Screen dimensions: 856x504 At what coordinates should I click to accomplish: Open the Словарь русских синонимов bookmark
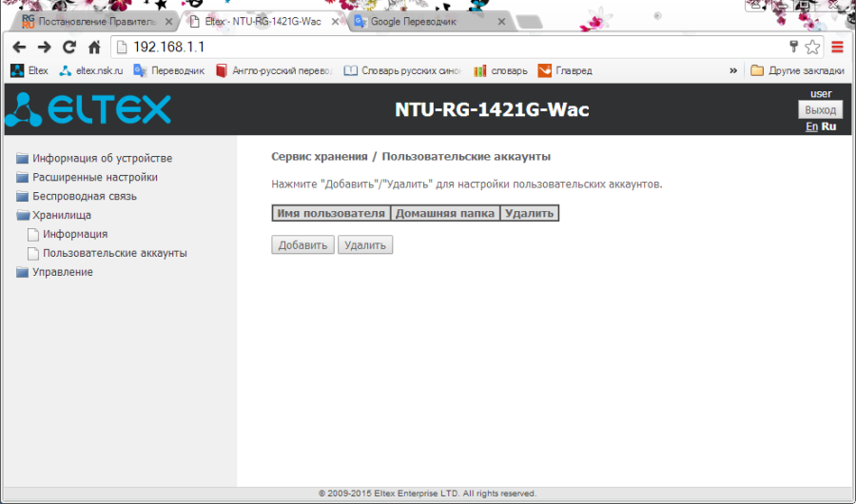(x=403, y=71)
